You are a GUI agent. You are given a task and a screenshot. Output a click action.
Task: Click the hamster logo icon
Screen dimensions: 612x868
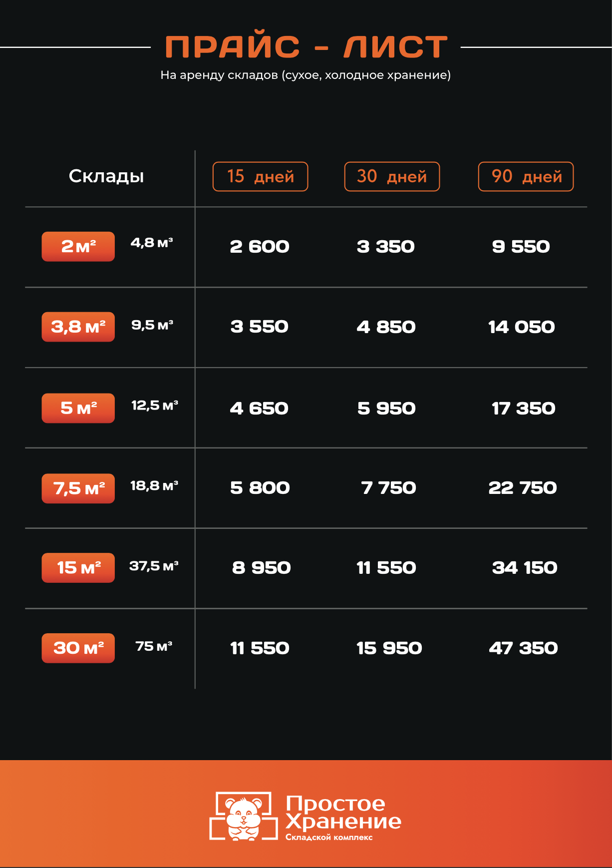(244, 816)
